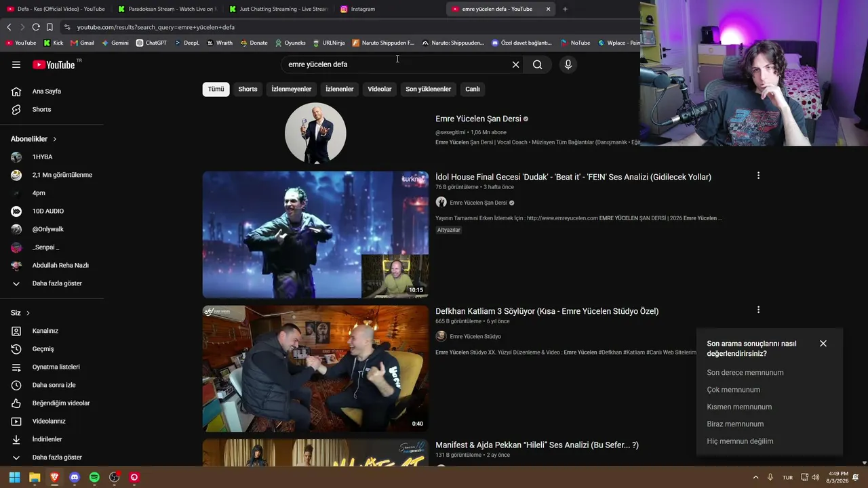Switch to Paradoksan Stream tab
This screenshot has height=488, width=868.
coord(166,9)
